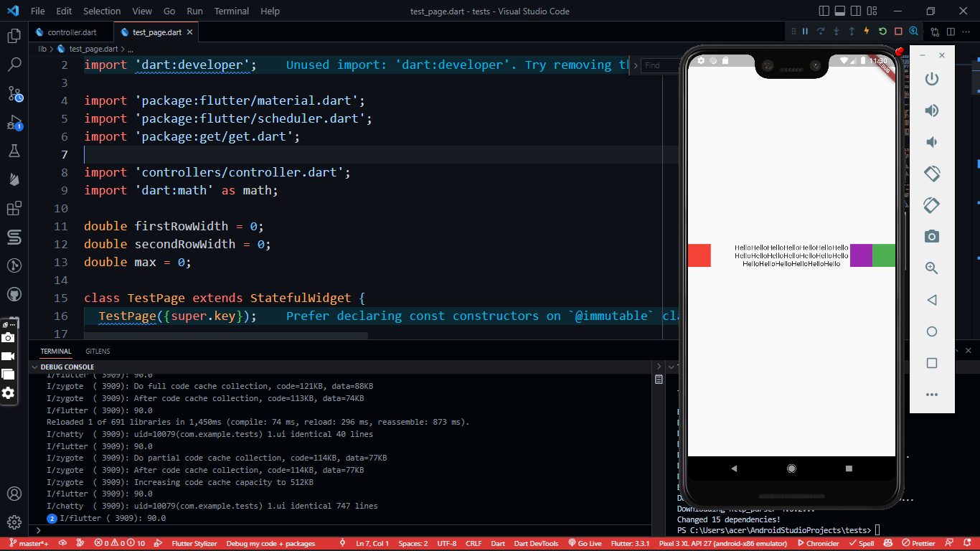This screenshot has height=551, width=980.
Task: Toggle the Spell checker in status bar
Action: coord(862,544)
